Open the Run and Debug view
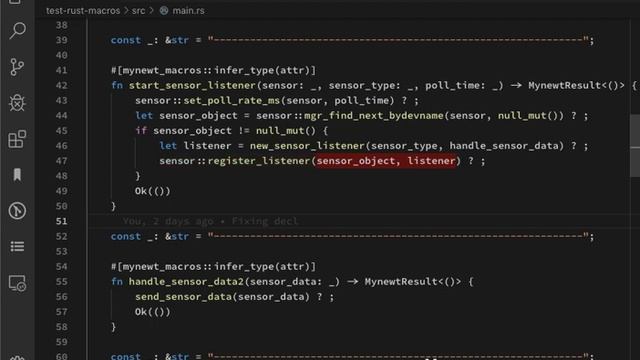 17,103
